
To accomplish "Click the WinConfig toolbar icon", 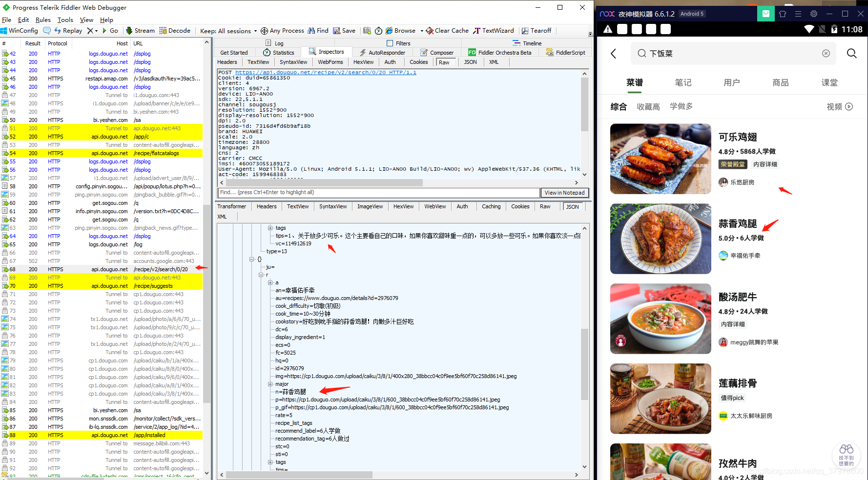I will point(4,31).
